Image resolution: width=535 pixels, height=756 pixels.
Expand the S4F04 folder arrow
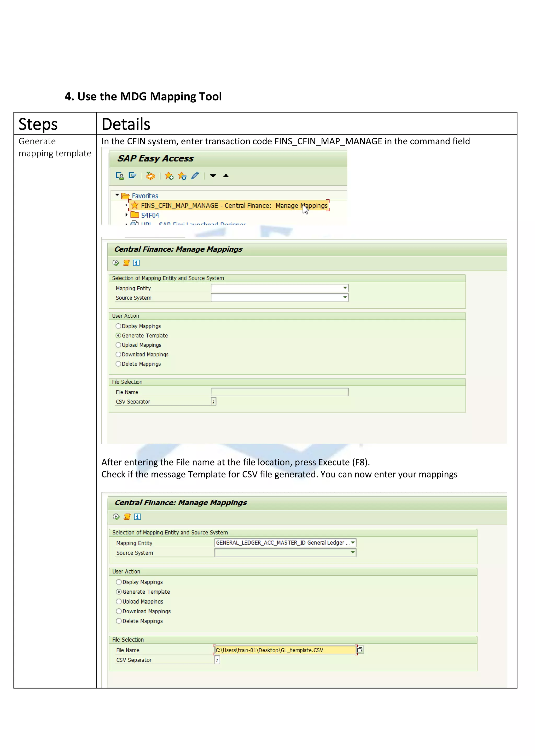(x=126, y=215)
